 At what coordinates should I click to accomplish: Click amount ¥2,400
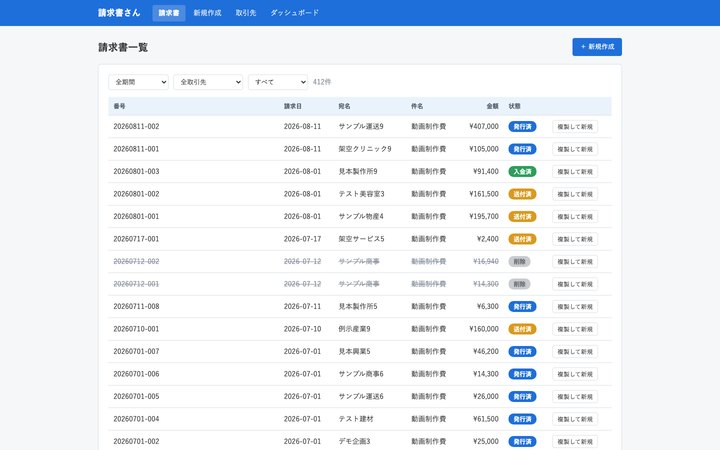point(488,239)
